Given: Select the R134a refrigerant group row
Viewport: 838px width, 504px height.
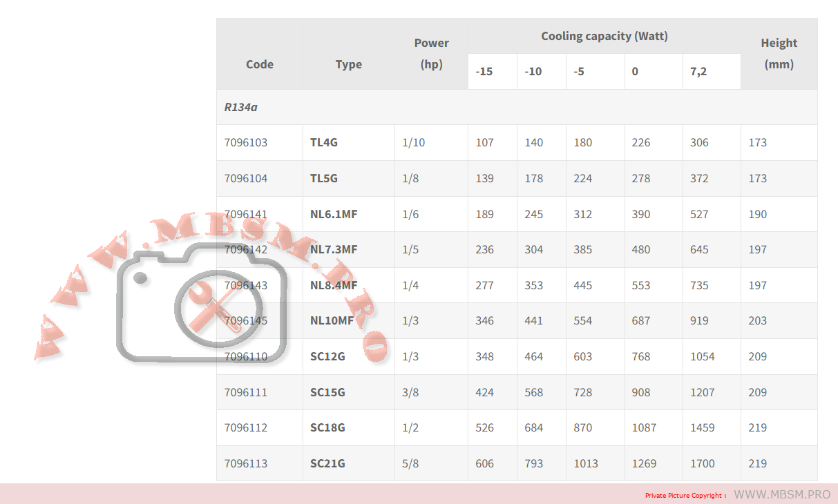Looking at the screenshot, I should coord(241,107).
